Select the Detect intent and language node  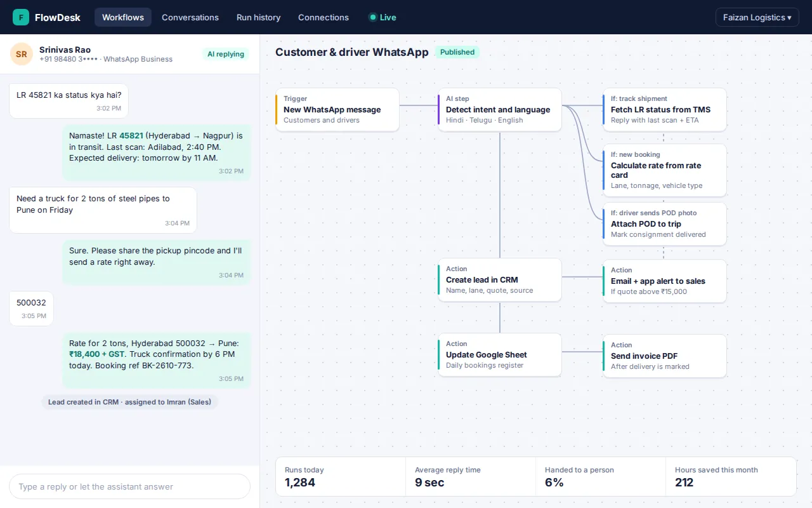(x=500, y=109)
